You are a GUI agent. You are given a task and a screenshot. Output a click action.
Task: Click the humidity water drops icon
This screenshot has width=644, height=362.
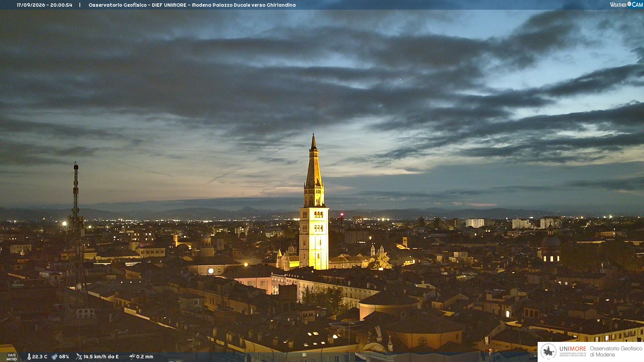pyautogui.click(x=54, y=357)
